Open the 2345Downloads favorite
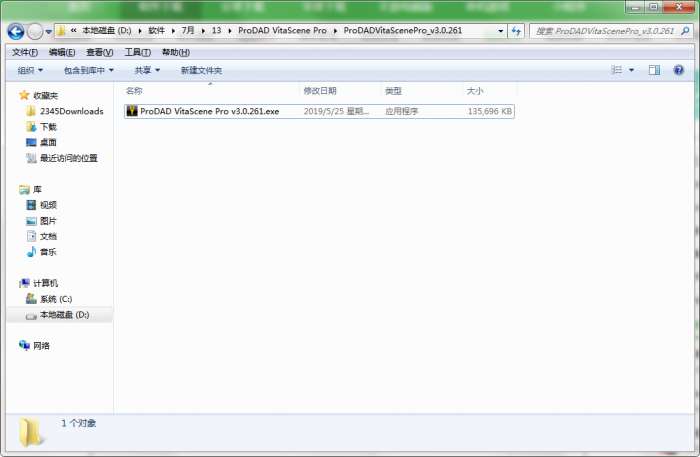Screen dimensions: 700x457 [x=71, y=111]
